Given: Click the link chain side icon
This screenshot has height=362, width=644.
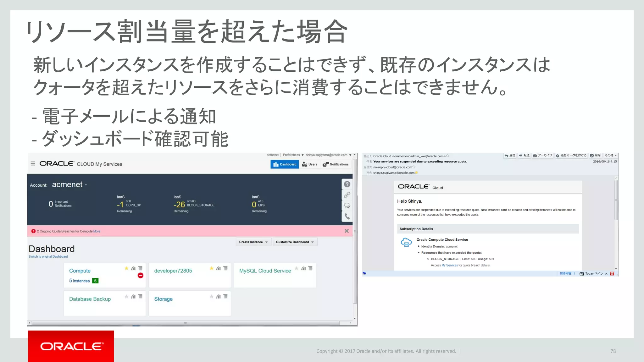Looking at the screenshot, I should (347, 195).
